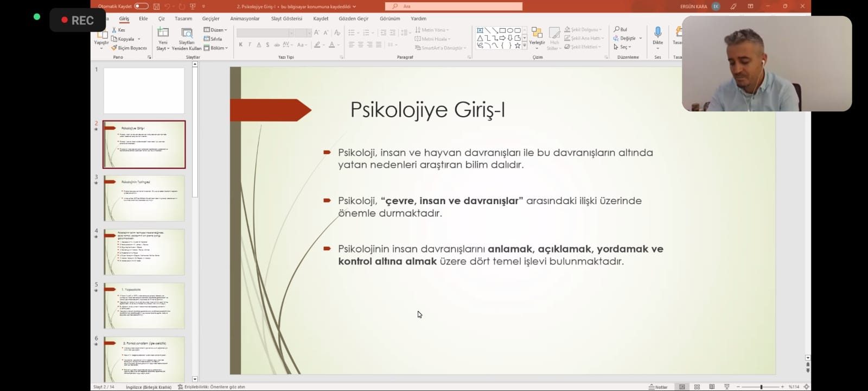868x391 pixels.
Task: Select slide 5 thumbnail Yapısalcılık
Action: coord(144,305)
